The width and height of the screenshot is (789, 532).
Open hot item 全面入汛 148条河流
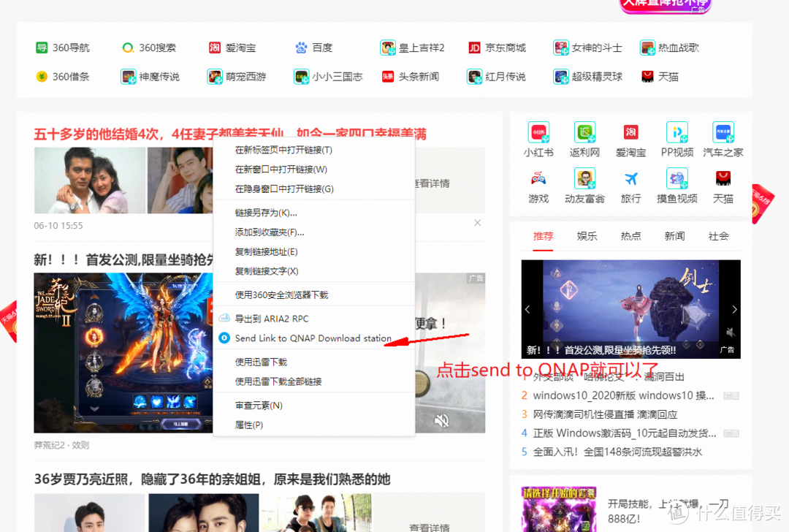tap(617, 452)
